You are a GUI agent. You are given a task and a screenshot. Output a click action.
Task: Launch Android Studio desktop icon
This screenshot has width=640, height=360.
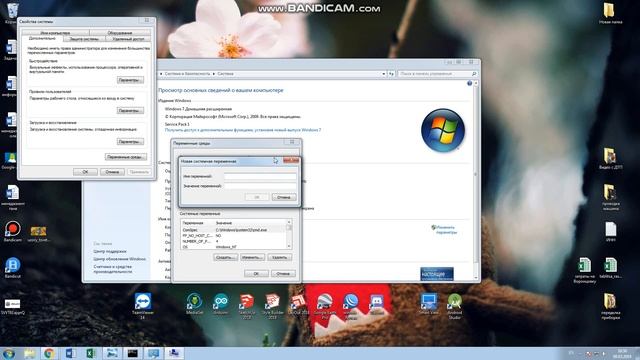(x=454, y=305)
